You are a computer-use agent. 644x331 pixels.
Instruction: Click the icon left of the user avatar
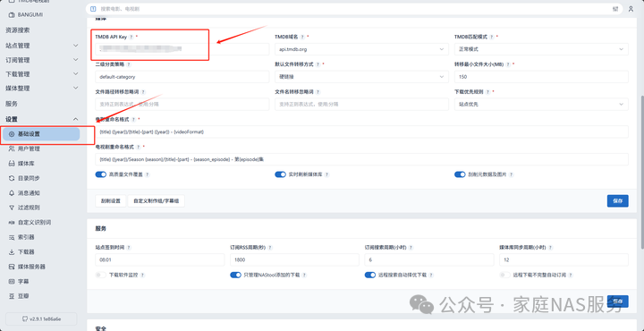pos(615,9)
